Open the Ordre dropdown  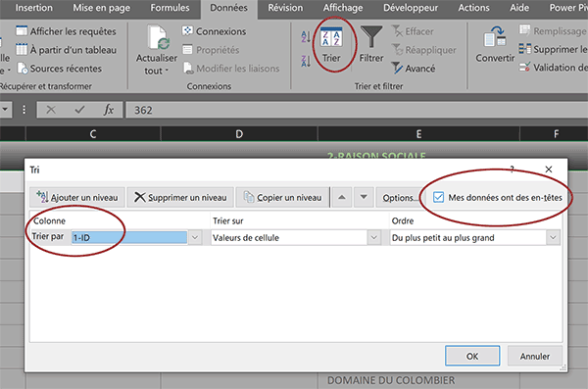click(x=553, y=237)
